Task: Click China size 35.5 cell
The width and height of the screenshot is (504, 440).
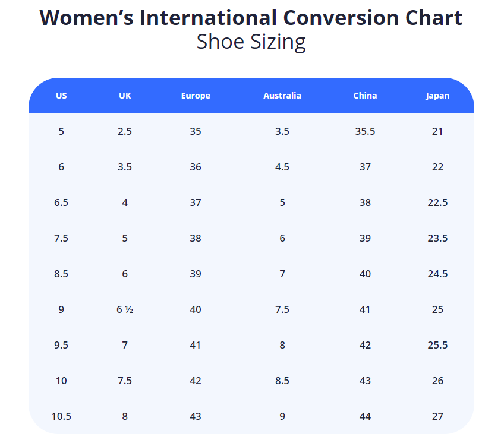Action: click(x=365, y=131)
